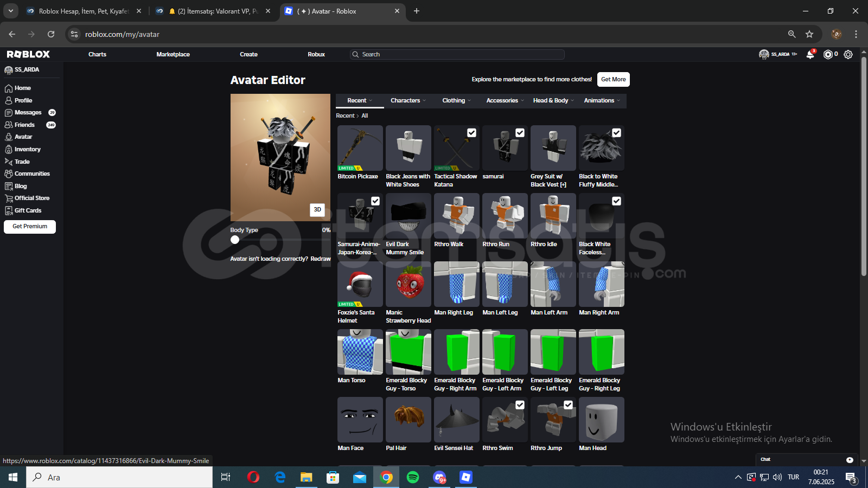Open Robux in top navigation
The height and width of the screenshot is (488, 868).
(316, 54)
